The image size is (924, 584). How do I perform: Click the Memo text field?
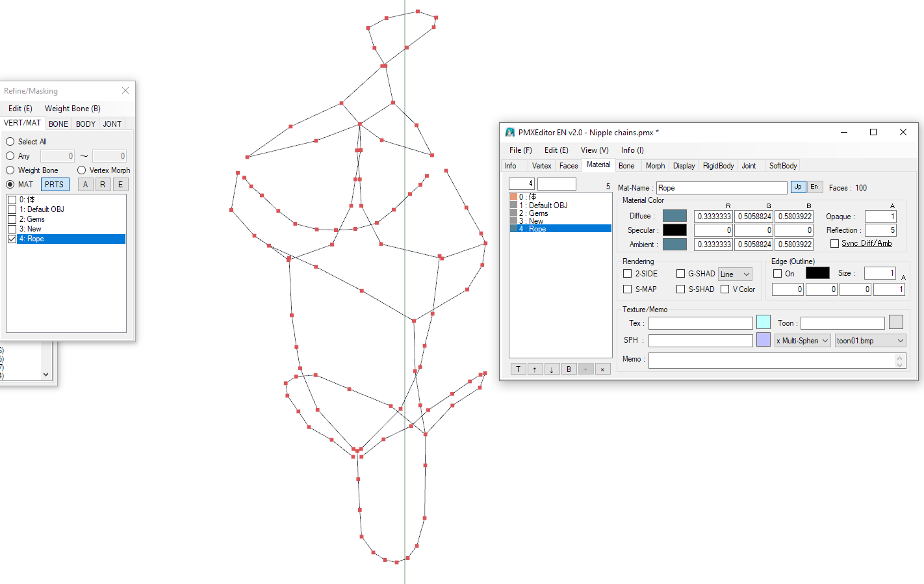click(x=776, y=360)
